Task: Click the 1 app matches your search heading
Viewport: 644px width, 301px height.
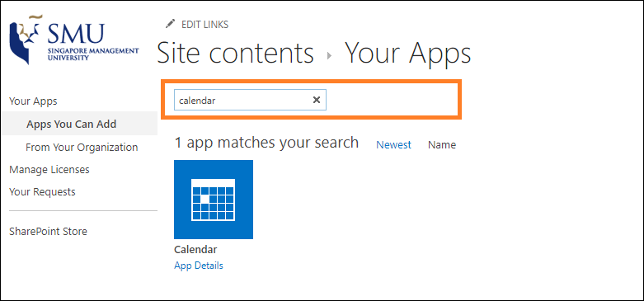Action: [266, 143]
